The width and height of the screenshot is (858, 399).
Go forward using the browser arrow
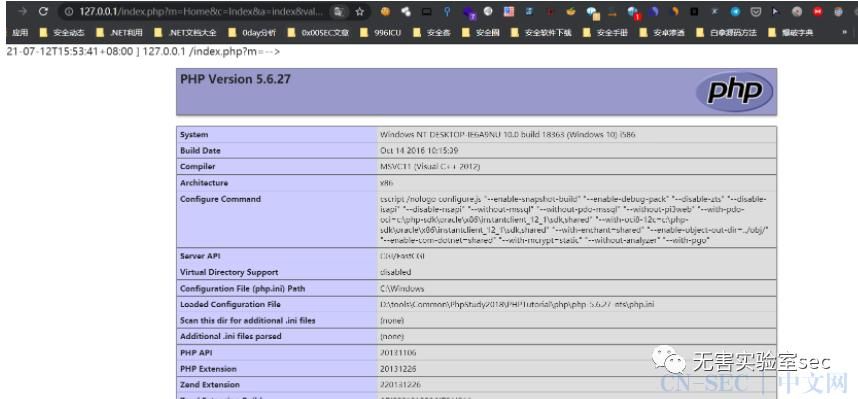click(22, 11)
